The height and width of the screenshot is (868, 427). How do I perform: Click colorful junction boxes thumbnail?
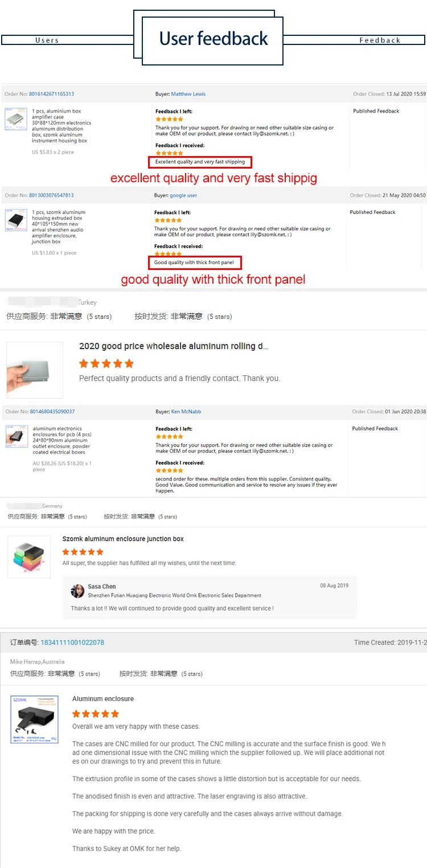[29, 557]
